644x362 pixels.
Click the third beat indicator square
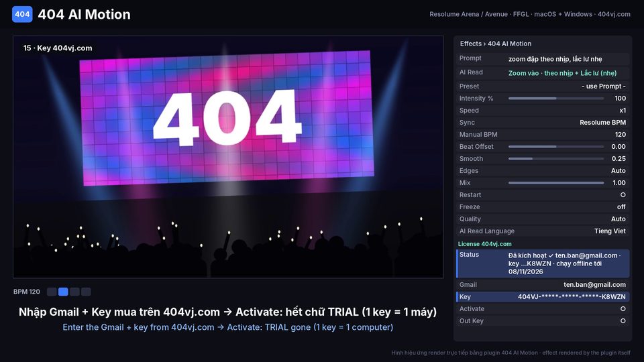click(x=74, y=292)
